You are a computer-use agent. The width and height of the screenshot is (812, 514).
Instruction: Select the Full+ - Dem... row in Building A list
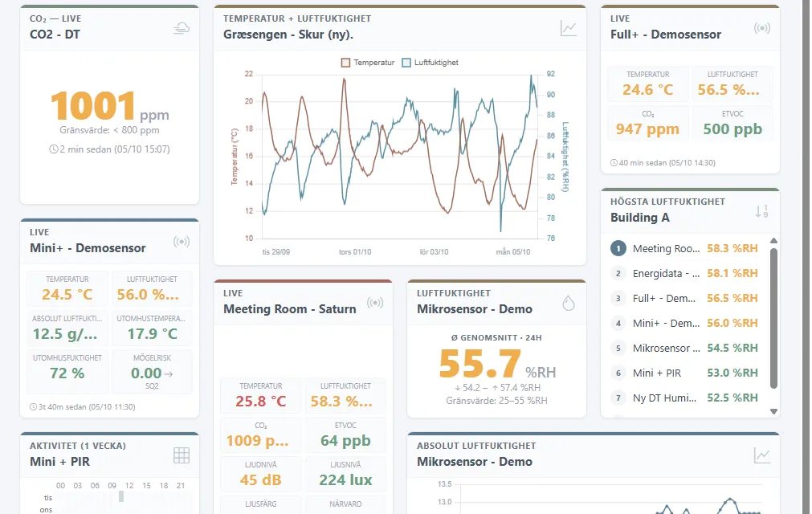click(x=684, y=298)
